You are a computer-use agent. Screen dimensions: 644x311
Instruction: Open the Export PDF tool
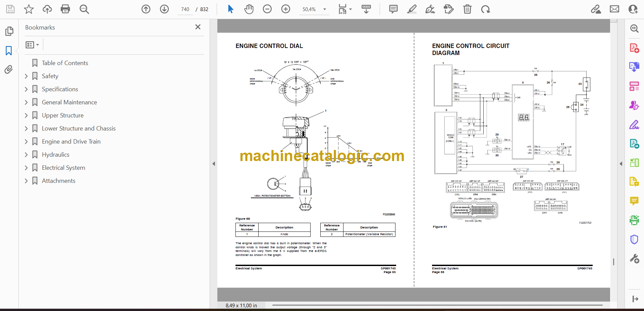click(634, 67)
